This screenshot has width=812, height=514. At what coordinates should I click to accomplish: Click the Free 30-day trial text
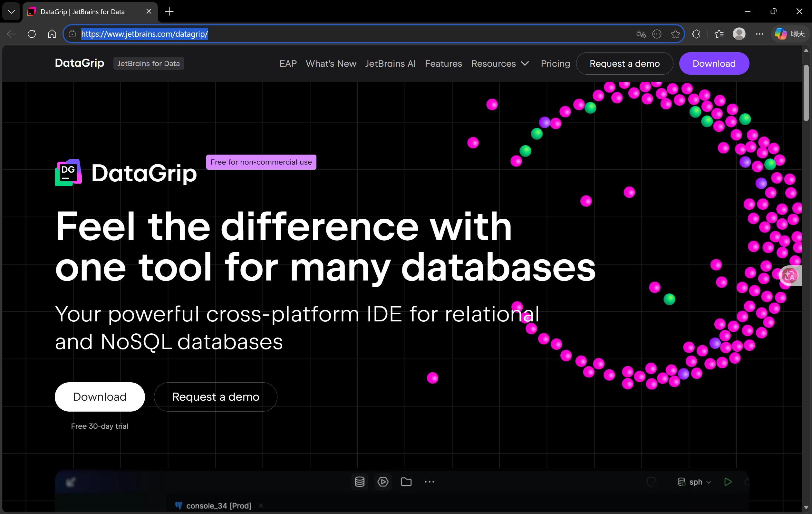click(x=100, y=426)
